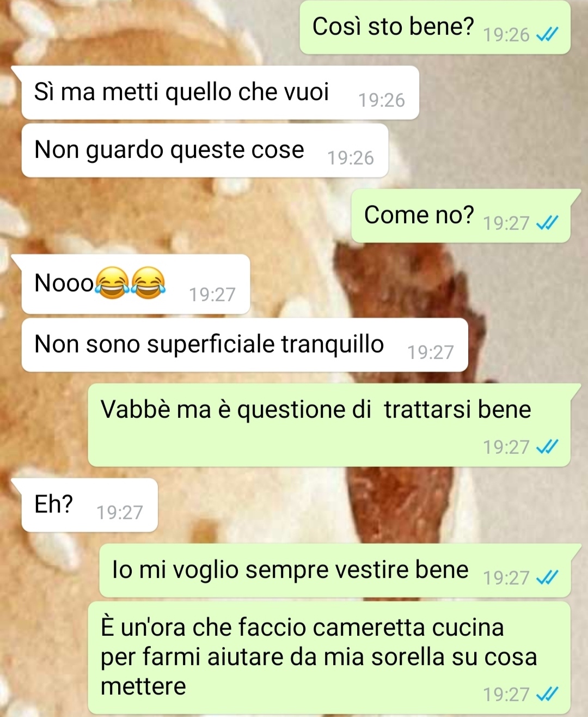Click the read ticks on the 'cameretta cucina' message

point(547,694)
